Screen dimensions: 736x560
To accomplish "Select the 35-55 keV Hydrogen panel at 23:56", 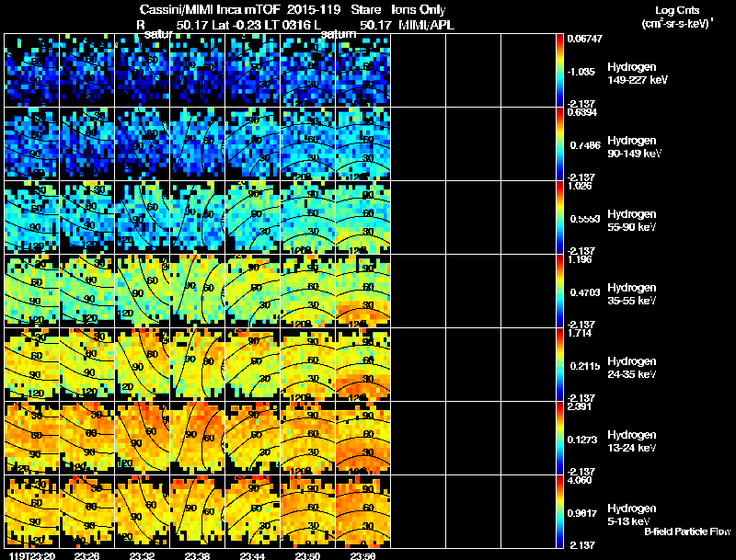I will 363,291.
